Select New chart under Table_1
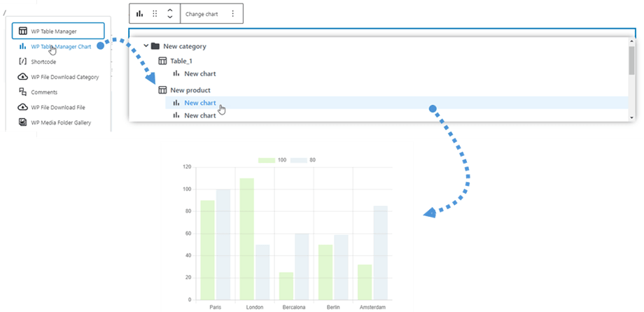This screenshot has height=312, width=644. [x=199, y=73]
